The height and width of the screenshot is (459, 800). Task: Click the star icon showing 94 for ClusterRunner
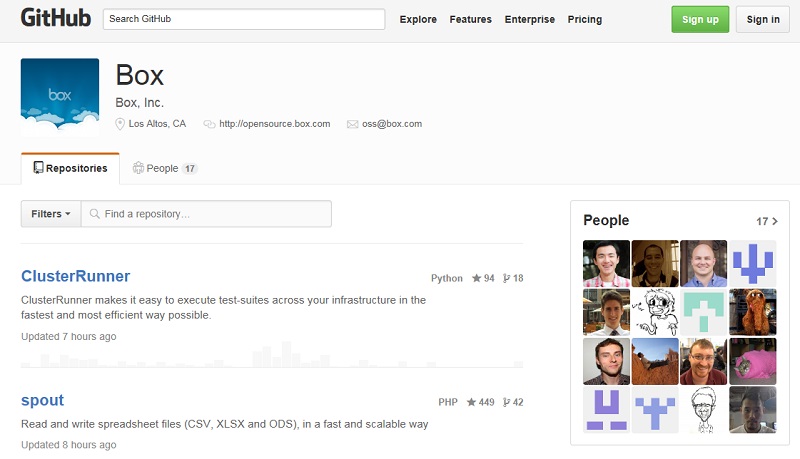(x=477, y=278)
